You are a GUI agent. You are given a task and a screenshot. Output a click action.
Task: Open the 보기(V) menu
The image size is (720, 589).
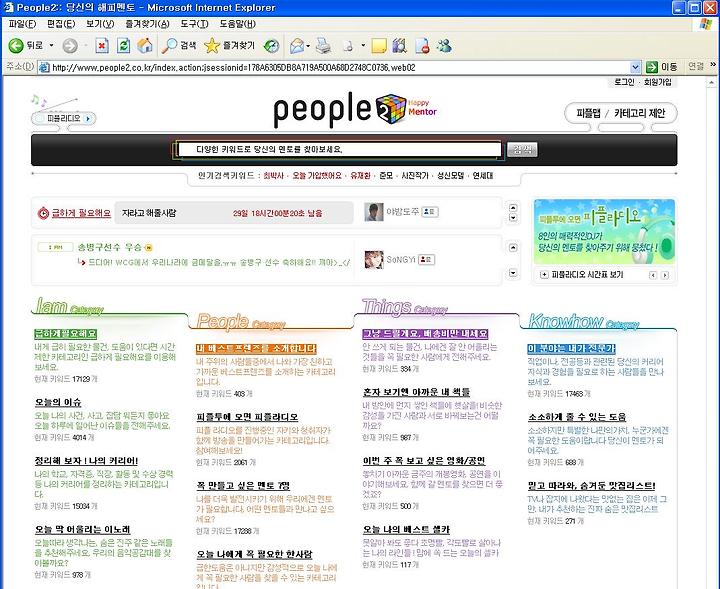(100, 24)
